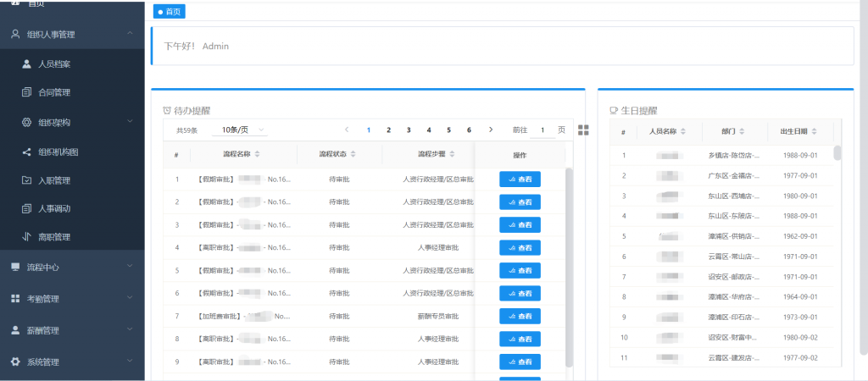Click 查看 button for row 1

coord(520,179)
